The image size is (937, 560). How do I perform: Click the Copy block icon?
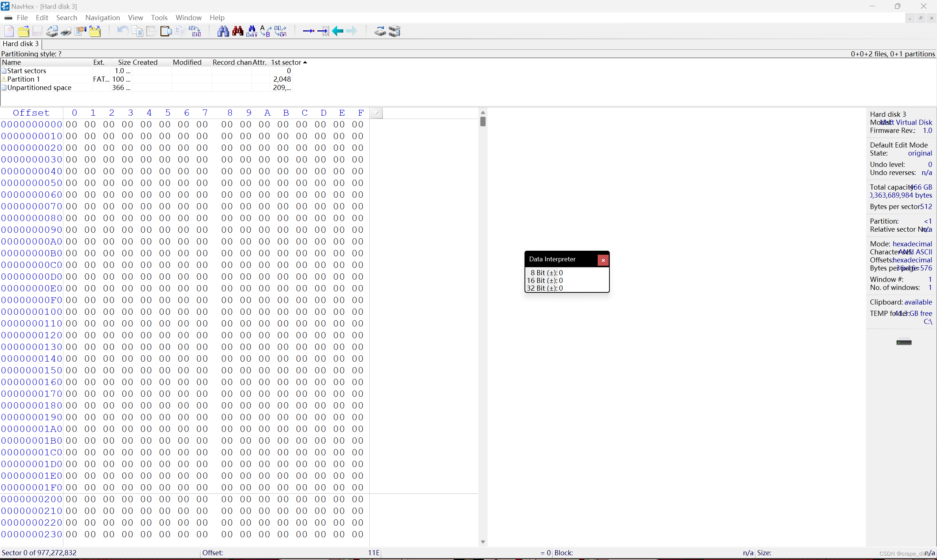pos(137,31)
